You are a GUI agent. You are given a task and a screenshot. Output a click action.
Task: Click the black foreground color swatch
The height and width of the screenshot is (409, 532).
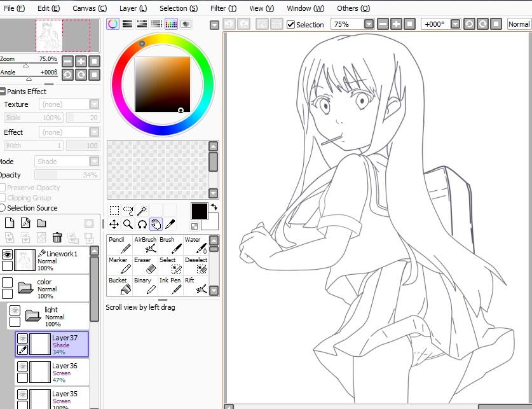(199, 211)
